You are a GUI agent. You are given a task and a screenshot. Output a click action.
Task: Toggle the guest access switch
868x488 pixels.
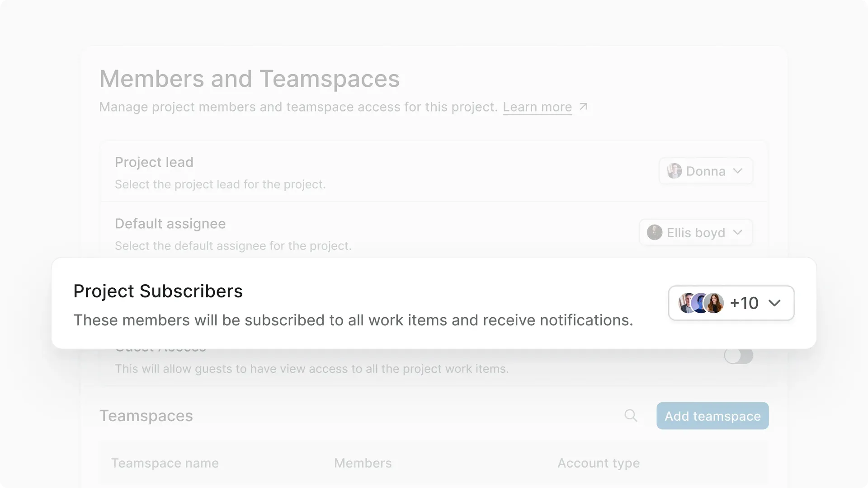[739, 356]
